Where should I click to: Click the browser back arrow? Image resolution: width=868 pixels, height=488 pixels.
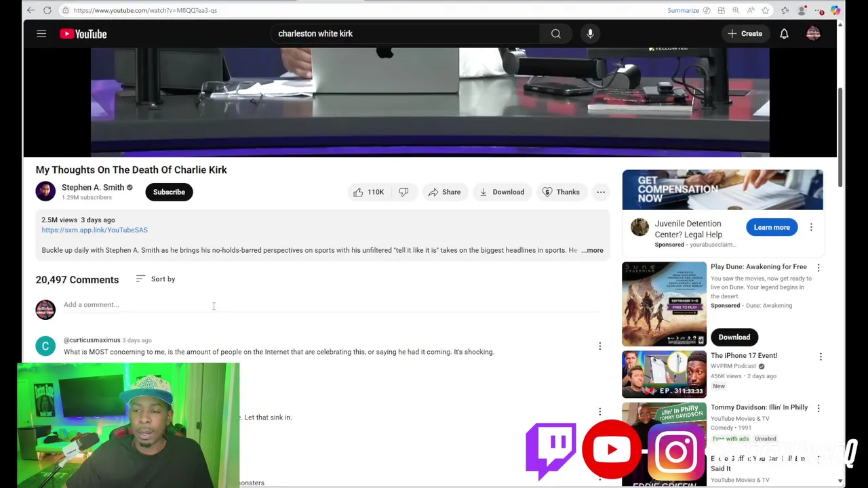(29, 10)
